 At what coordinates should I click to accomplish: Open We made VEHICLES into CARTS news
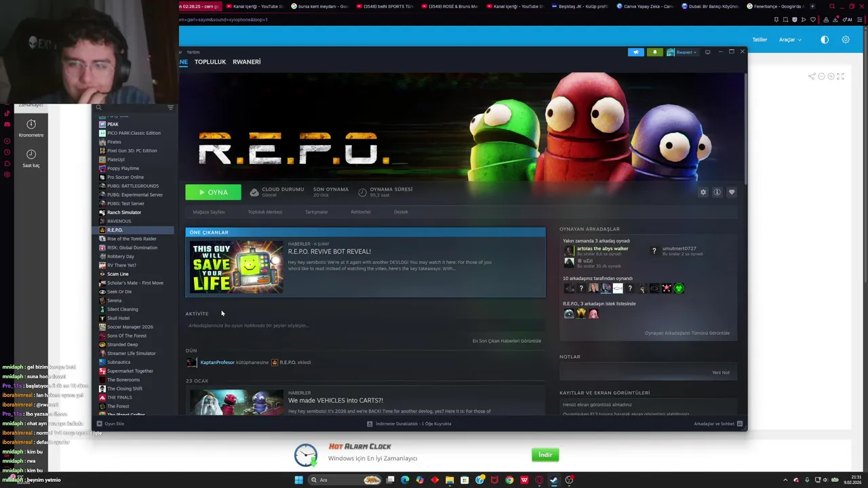pos(336,401)
